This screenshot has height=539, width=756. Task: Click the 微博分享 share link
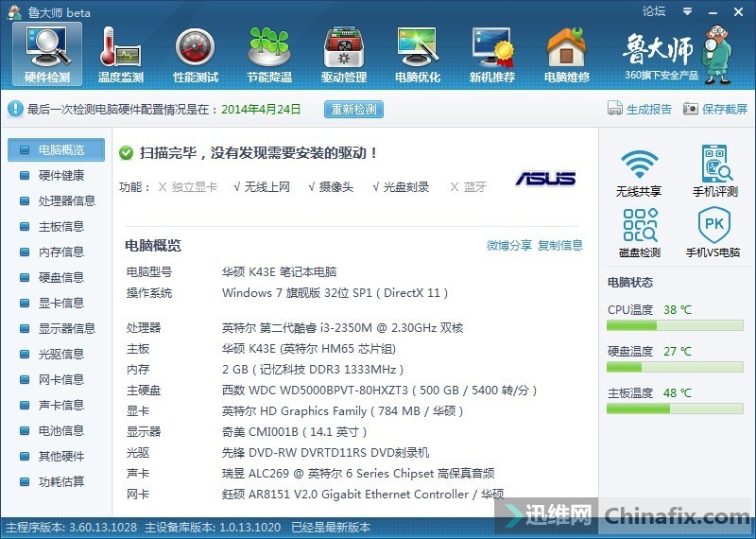(508, 245)
